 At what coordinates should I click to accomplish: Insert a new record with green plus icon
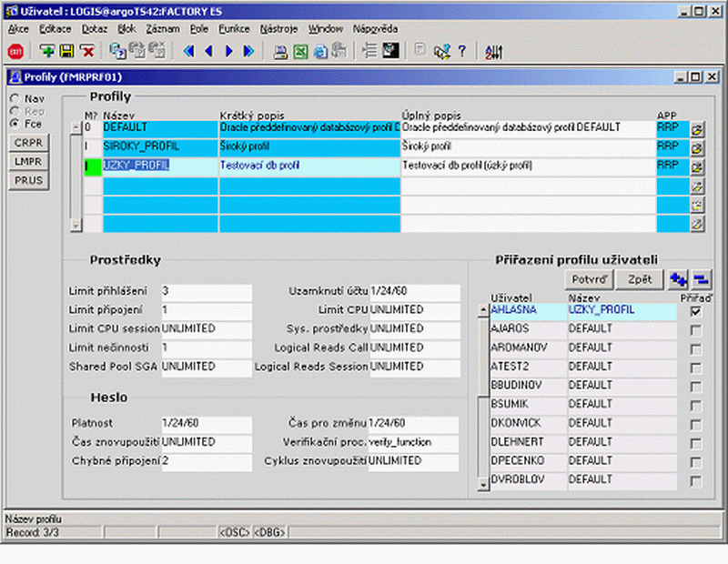pos(47,51)
